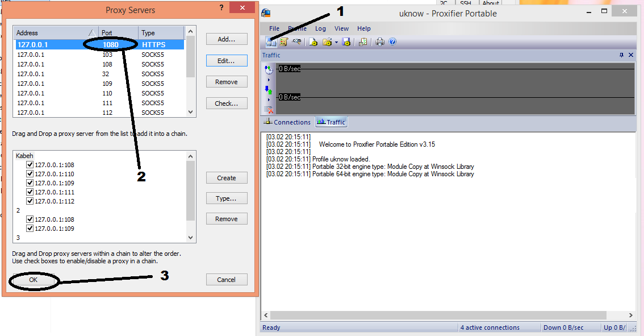Screen dimensions: 644x336
Task: Click the Add... button
Action: coord(227,39)
